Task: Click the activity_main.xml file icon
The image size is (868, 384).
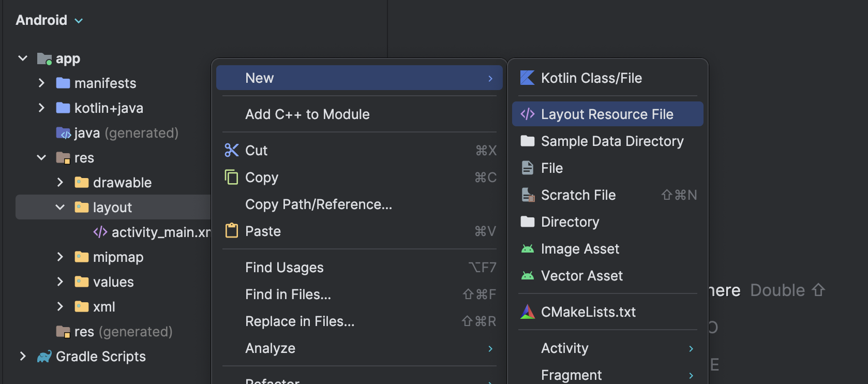Action: (x=100, y=232)
